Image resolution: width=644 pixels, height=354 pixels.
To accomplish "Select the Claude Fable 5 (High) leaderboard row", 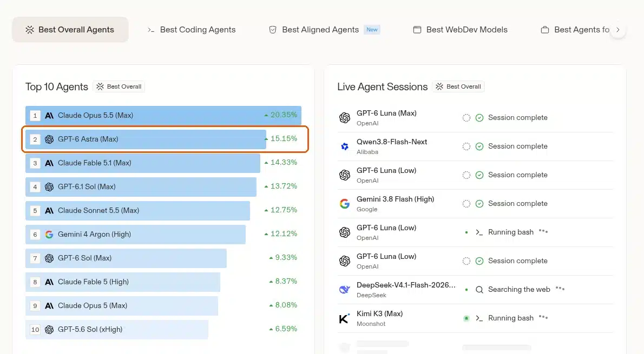I will [163, 282].
